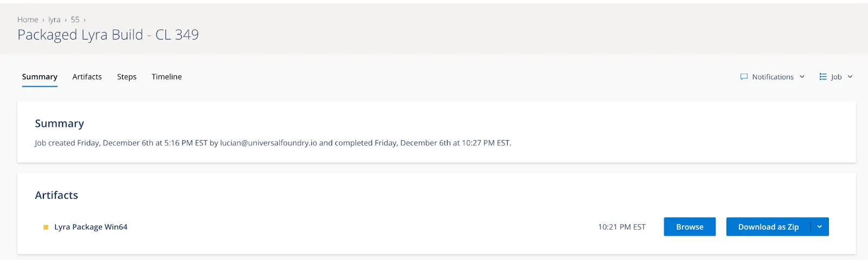Viewport: 868px width, 260px height.
Task: Navigate to Home in the breadcrumb
Action: (28, 19)
